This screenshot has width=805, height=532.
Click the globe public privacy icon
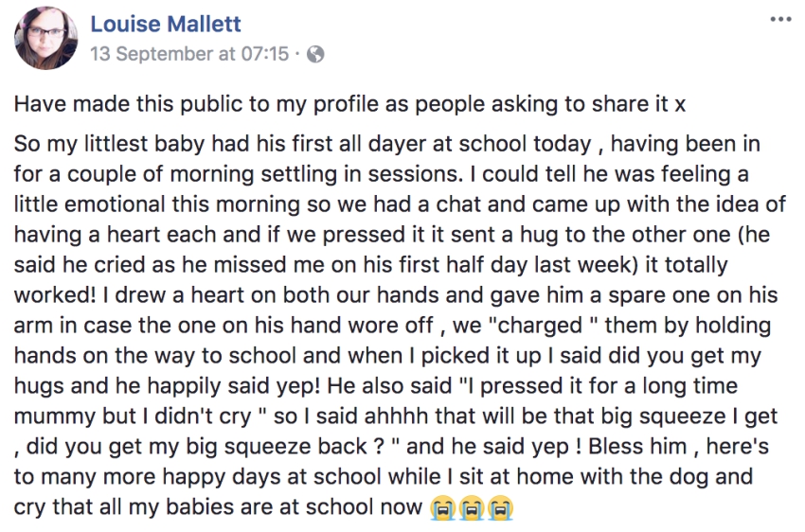pos(315,54)
